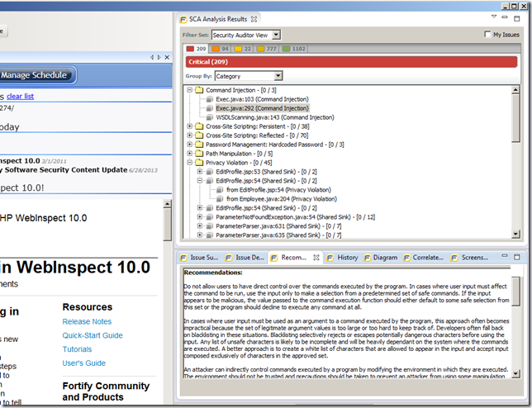532x408 pixels.
Task: Open the SCA results view menu triangle
Action: coord(494,17)
